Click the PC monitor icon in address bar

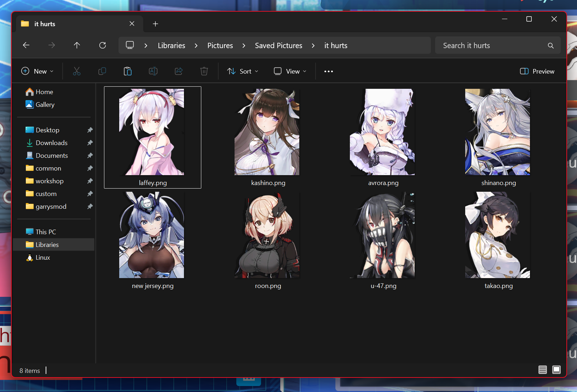point(130,45)
